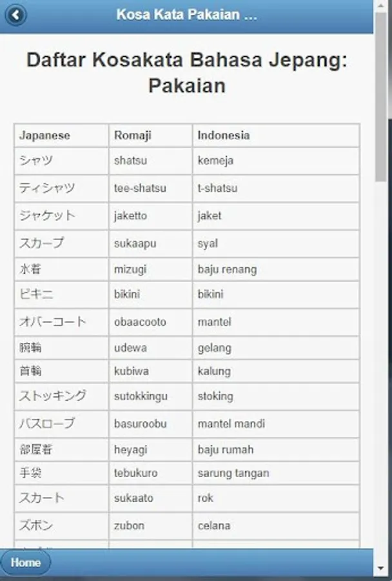The image size is (392, 581).
Task: Select the baju renang cell
Action: (x=227, y=269)
